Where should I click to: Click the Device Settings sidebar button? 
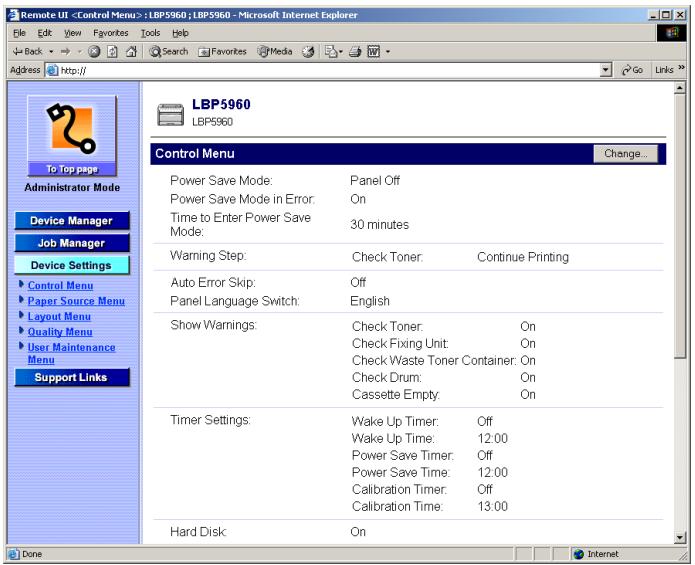pos(72,265)
